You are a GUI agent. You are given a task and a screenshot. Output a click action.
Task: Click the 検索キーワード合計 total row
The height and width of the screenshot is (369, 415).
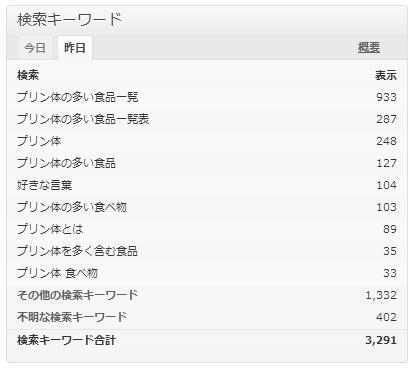[207, 340]
